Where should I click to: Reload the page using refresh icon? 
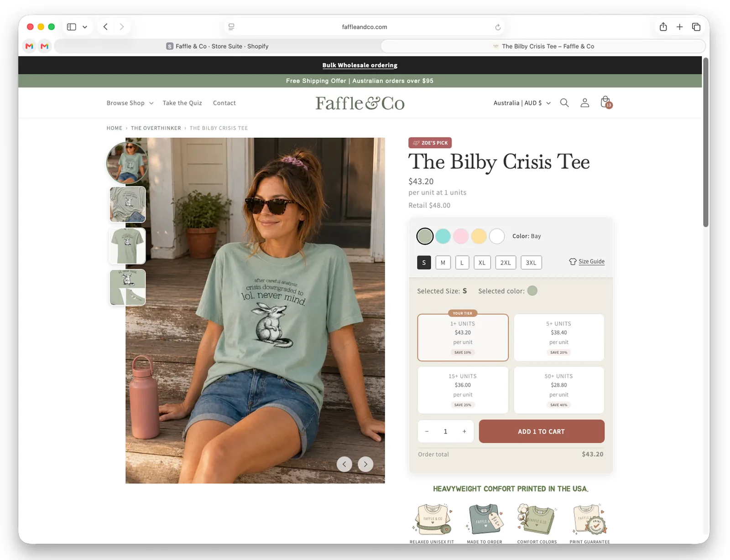point(498,27)
